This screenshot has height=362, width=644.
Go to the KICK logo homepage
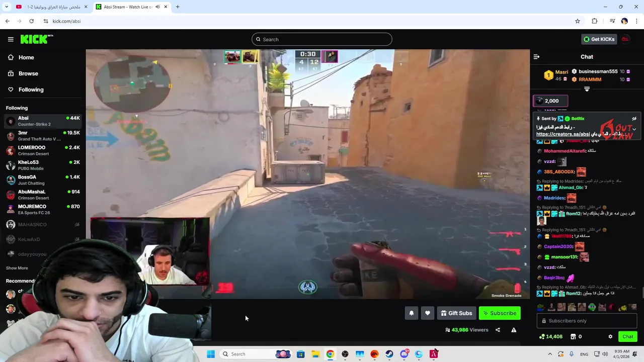(x=36, y=39)
